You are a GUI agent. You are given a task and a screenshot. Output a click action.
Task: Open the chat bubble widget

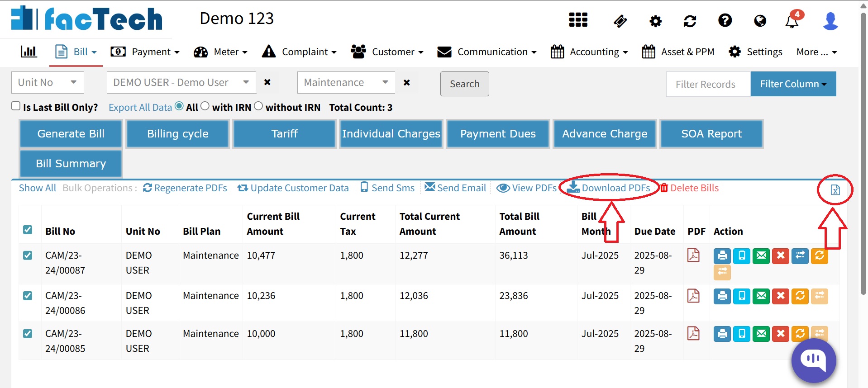tap(813, 360)
